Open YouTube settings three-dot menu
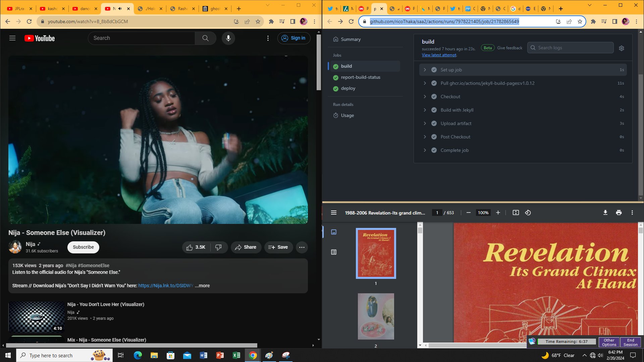The width and height of the screenshot is (644, 362). pos(268,38)
